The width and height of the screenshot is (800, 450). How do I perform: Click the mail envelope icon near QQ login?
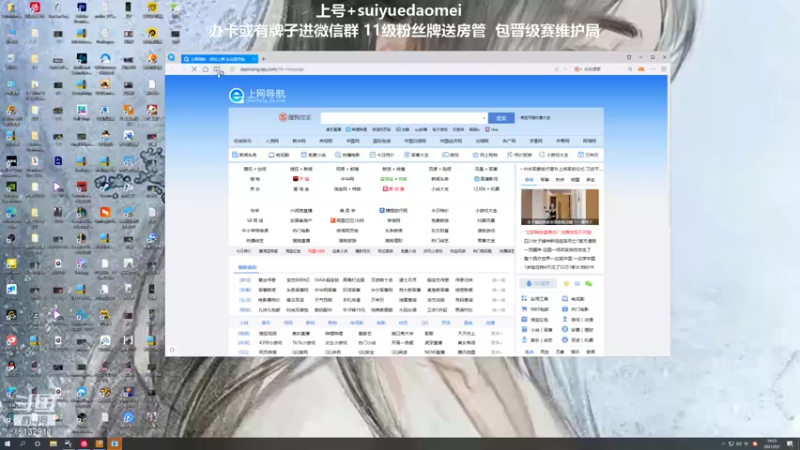coord(577,283)
